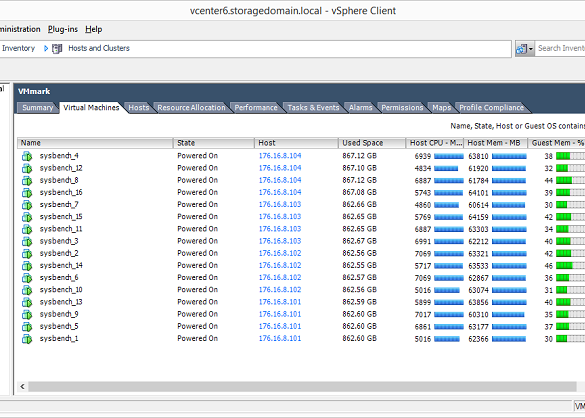
Task: Sort by the Name column header
Action: [x=95, y=143]
